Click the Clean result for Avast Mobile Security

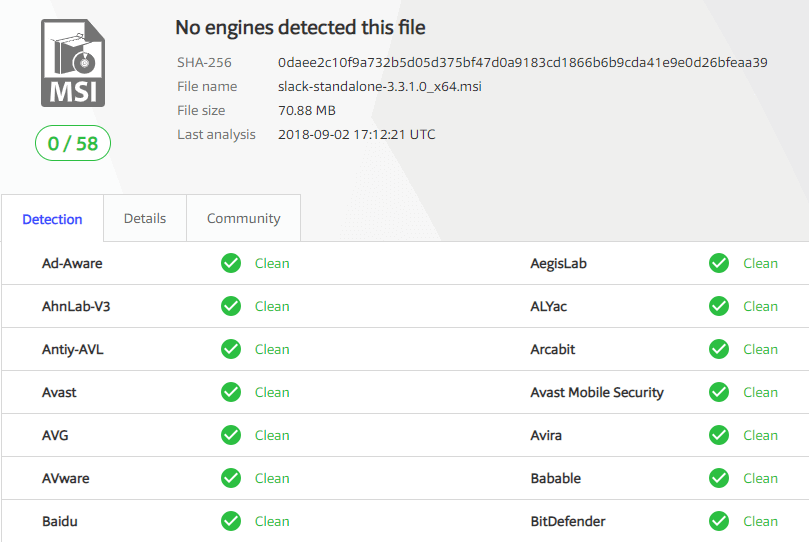click(x=760, y=392)
